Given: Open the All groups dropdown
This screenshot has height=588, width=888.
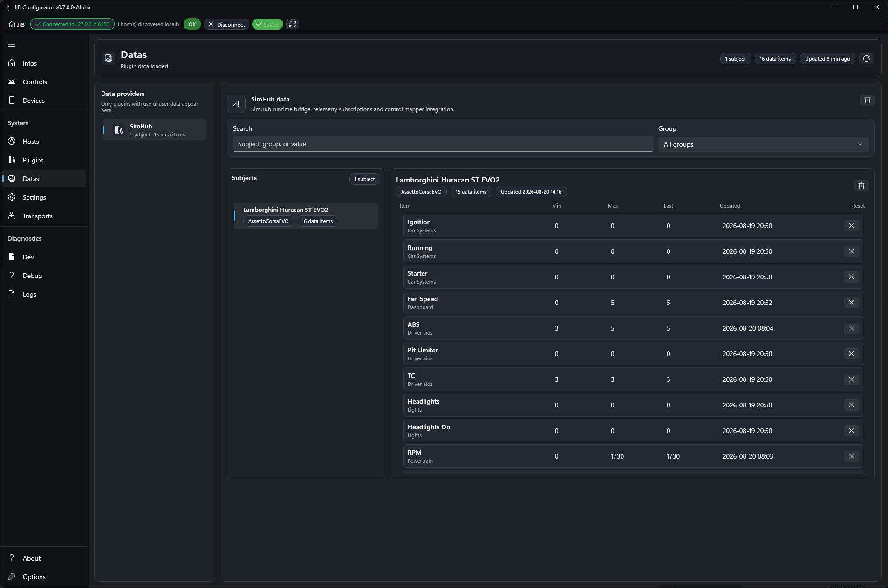Looking at the screenshot, I should (x=763, y=144).
